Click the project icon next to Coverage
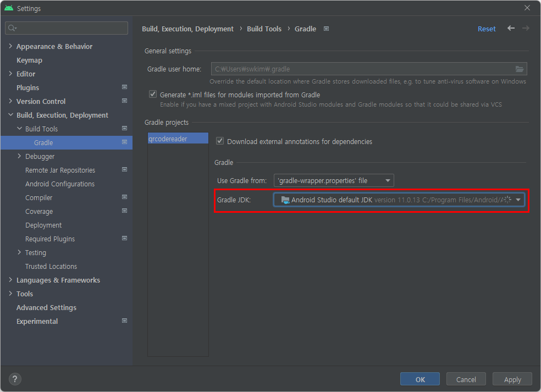Viewport: 541px width, 392px height. pyautogui.click(x=125, y=211)
